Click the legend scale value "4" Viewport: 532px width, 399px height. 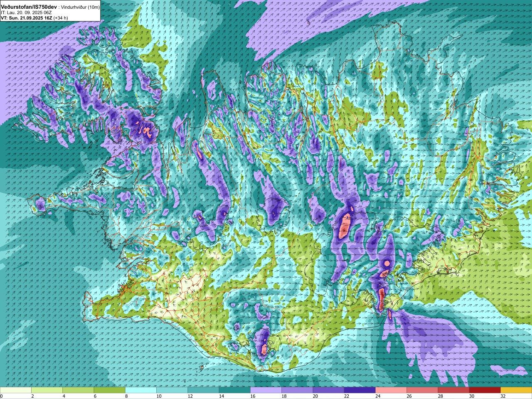(63, 397)
